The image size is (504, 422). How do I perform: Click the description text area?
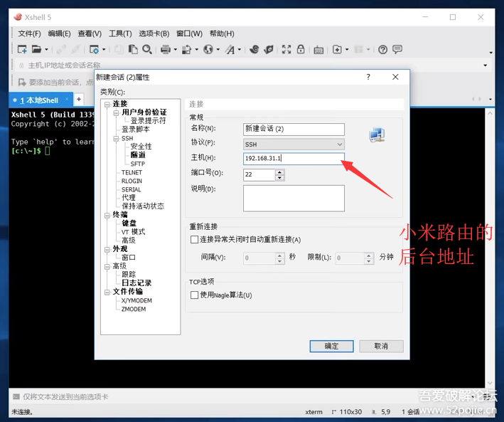click(x=294, y=198)
